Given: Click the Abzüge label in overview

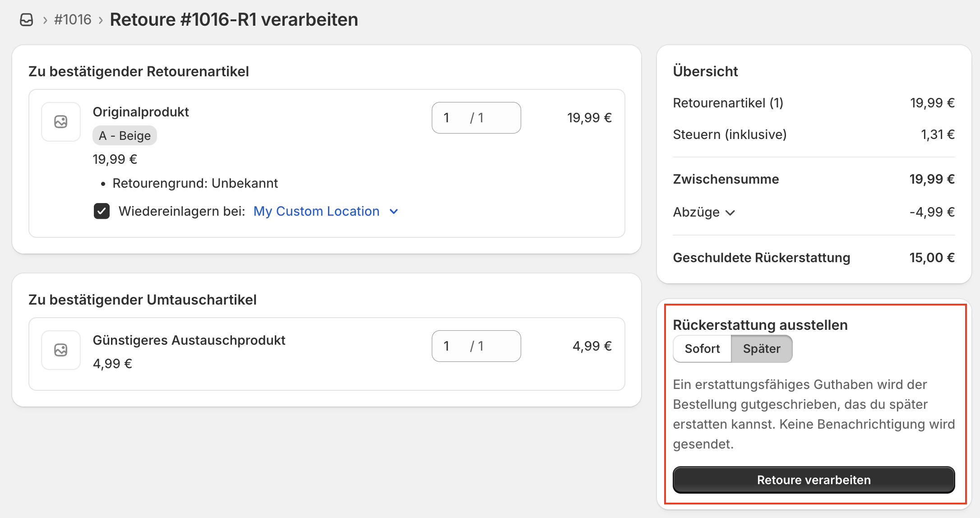Looking at the screenshot, I should pos(696,212).
